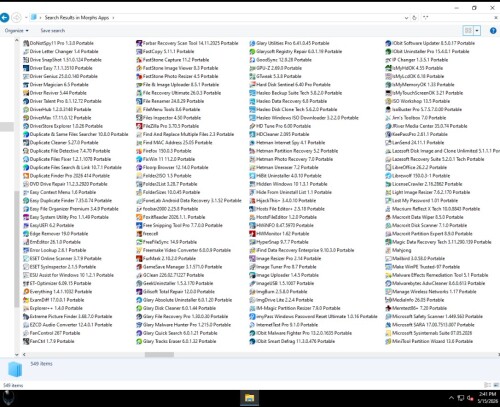Click the change view layout button
500x407 pixels.
pos(468,31)
